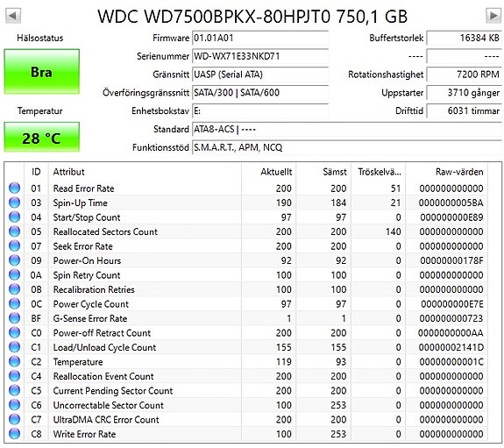Click status icon for Power-On Hours

[15, 260]
